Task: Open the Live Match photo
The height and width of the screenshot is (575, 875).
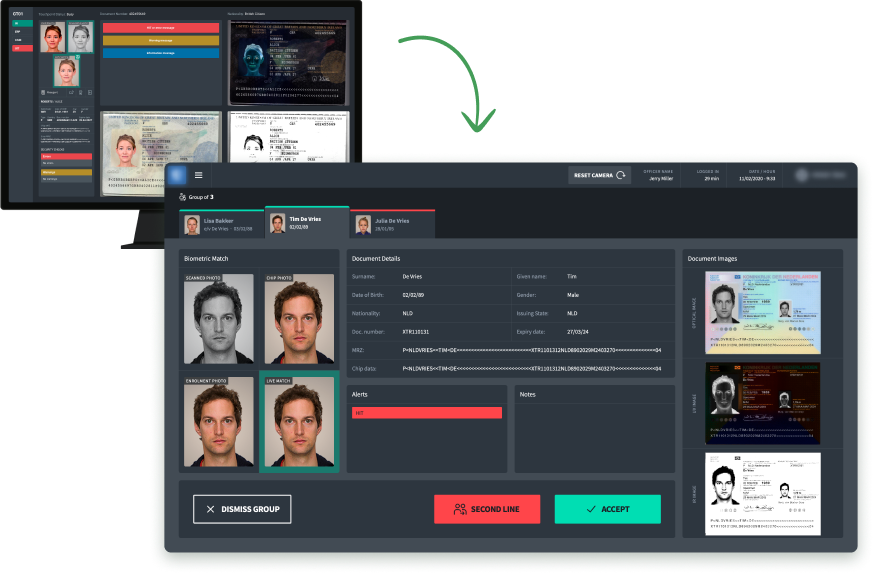Action: (x=299, y=421)
